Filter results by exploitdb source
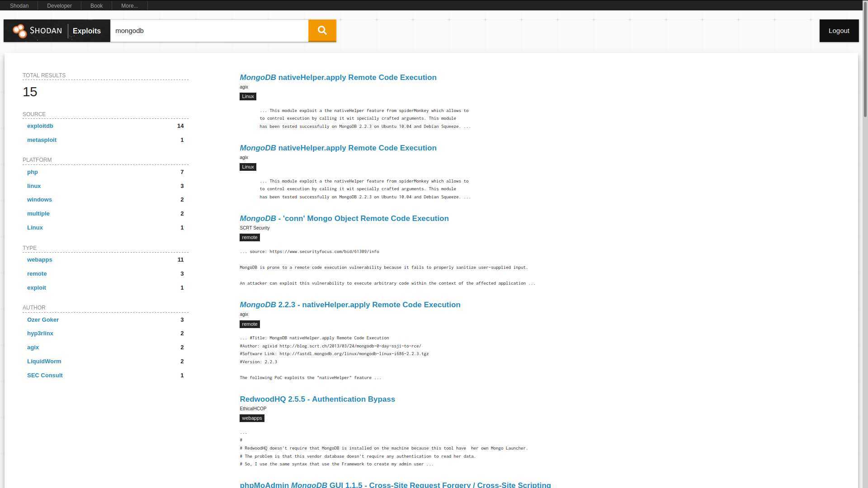 coord(40,126)
